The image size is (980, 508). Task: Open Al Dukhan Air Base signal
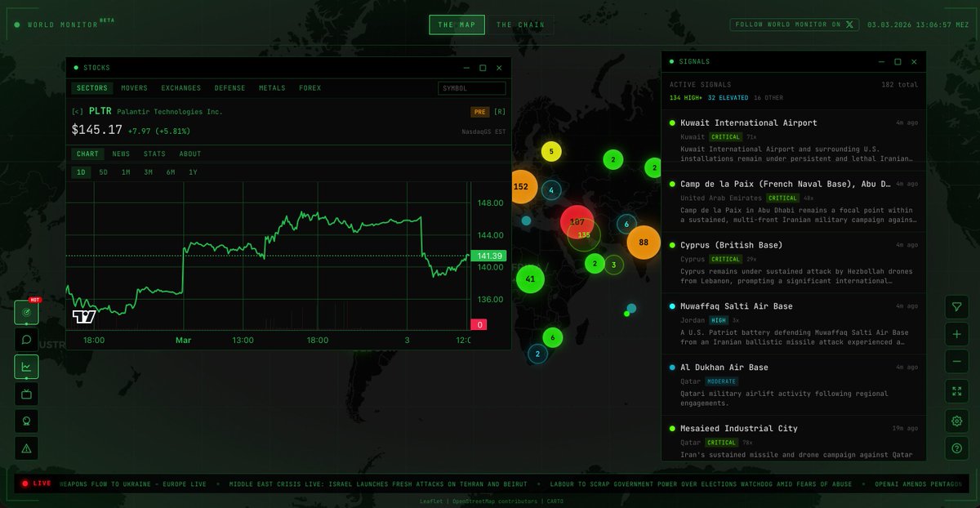[x=793, y=385]
